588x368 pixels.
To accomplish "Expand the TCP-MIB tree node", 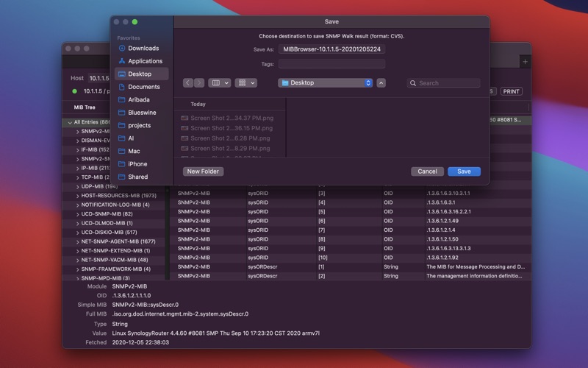I will 78,177.
